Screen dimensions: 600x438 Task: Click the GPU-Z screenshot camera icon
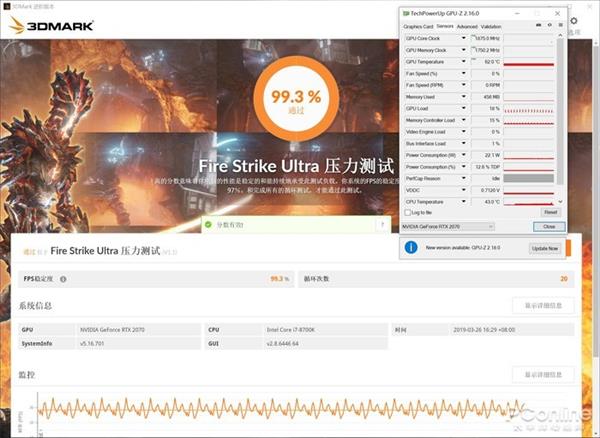[x=539, y=25]
